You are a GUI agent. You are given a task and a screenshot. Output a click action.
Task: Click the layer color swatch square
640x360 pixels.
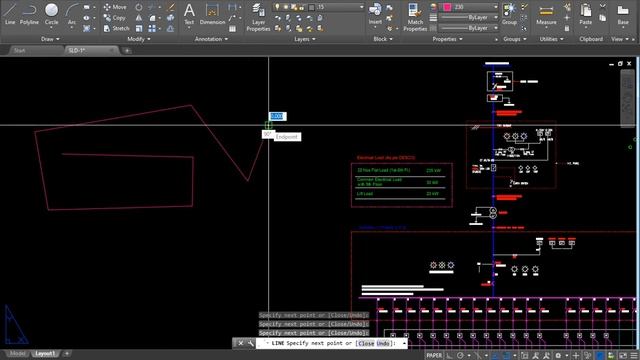311,7
